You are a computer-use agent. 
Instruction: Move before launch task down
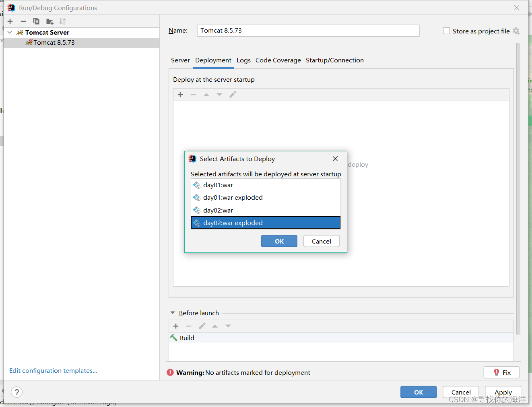[x=228, y=326]
